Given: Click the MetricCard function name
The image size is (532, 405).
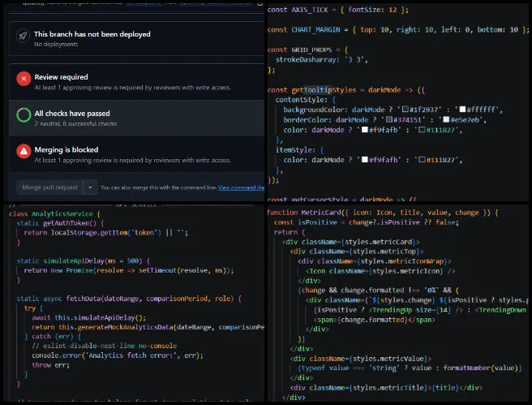Looking at the screenshot, I should coord(321,213).
